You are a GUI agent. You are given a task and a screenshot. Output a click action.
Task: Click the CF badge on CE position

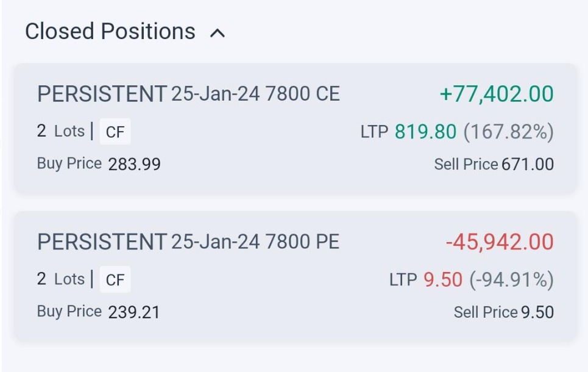click(115, 132)
